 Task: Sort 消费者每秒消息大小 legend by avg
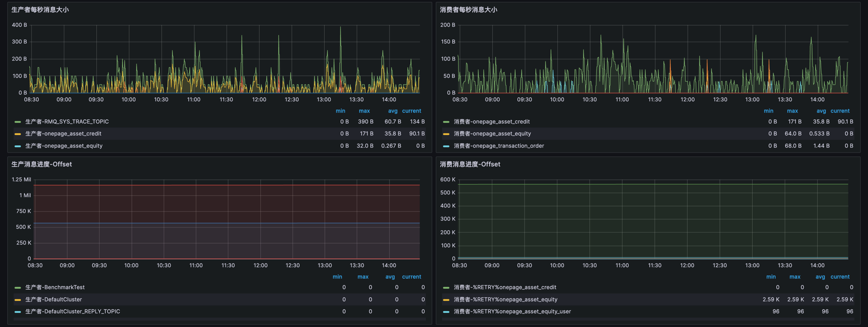[x=821, y=111]
